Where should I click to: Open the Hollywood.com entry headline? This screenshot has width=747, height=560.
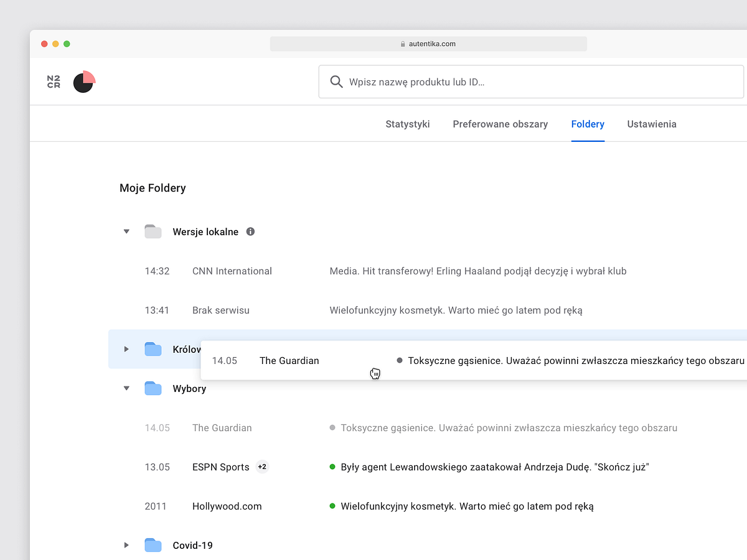tap(467, 506)
